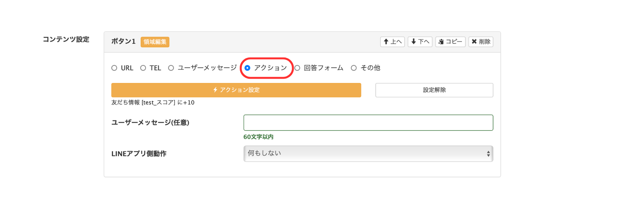Viewport: 644px width, 197px height.
Task: Select the URL radio button
Action: 114,68
